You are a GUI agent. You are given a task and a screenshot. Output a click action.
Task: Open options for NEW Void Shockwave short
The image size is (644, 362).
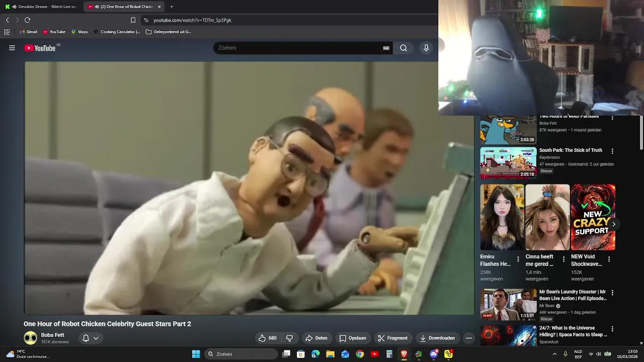(609, 259)
